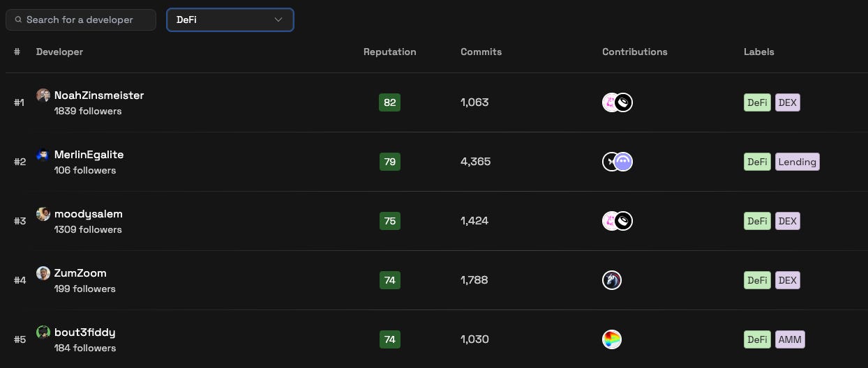Open NoahZinsmeister's developer profile link
This screenshot has width=868, height=368.
coord(99,95)
